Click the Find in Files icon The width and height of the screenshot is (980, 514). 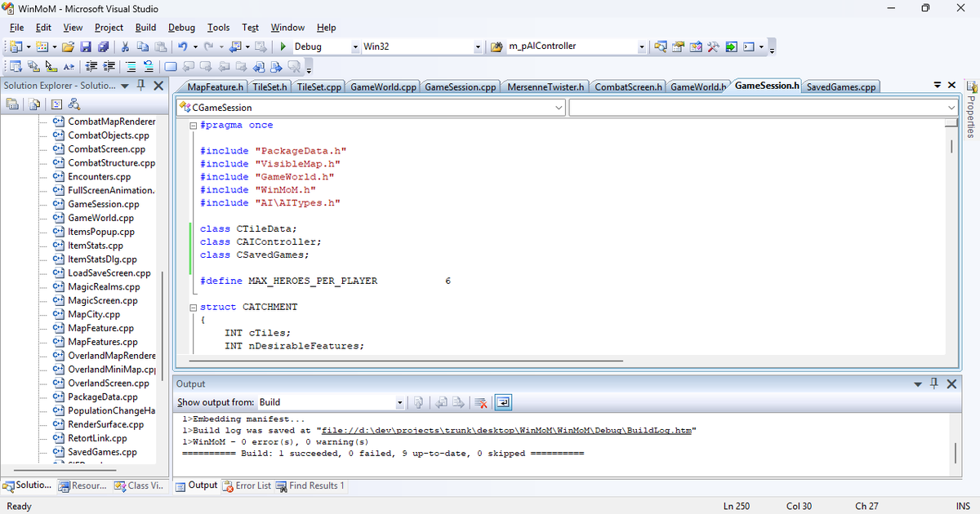pos(497,47)
